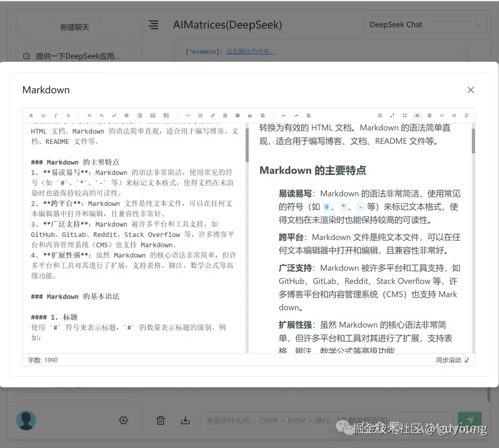Click the user avatar in the background
The image size is (499, 448).
(26, 420)
